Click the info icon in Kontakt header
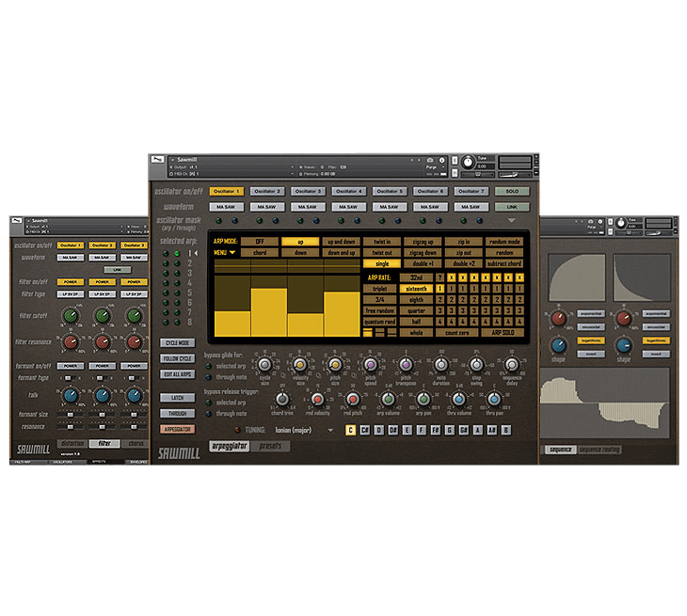The height and width of the screenshot is (616, 687). tap(441, 160)
